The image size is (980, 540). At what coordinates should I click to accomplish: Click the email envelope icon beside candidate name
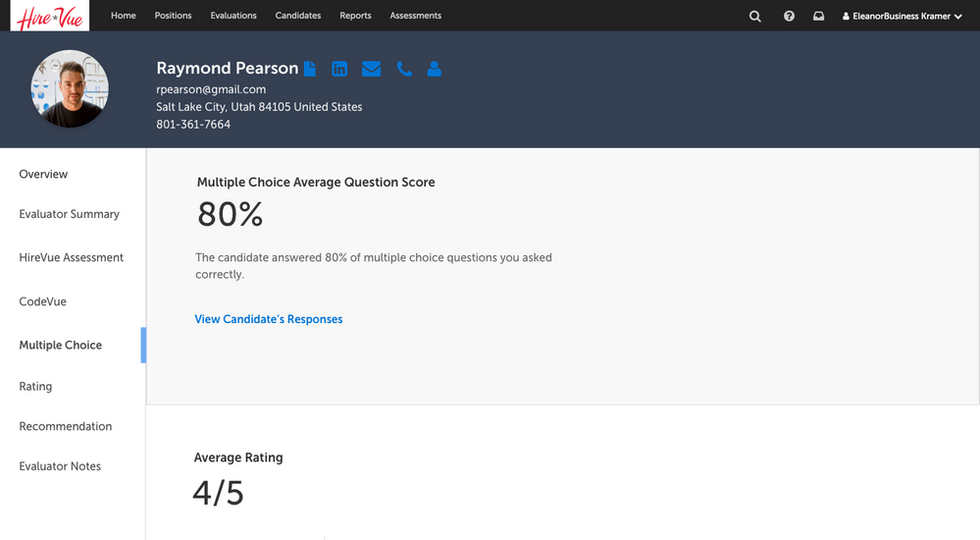371,69
